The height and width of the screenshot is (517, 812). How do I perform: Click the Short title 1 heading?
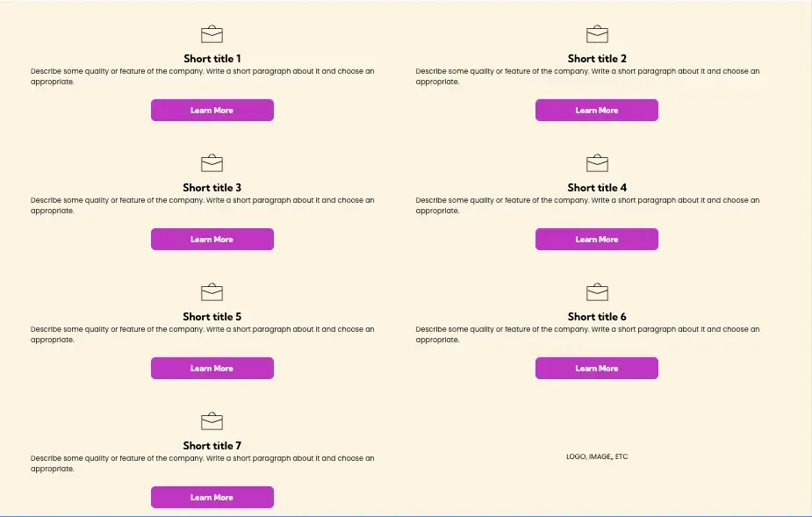click(212, 59)
